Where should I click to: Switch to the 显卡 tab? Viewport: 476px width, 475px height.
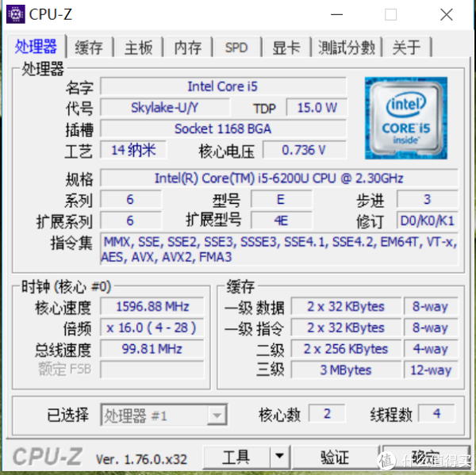click(x=286, y=48)
